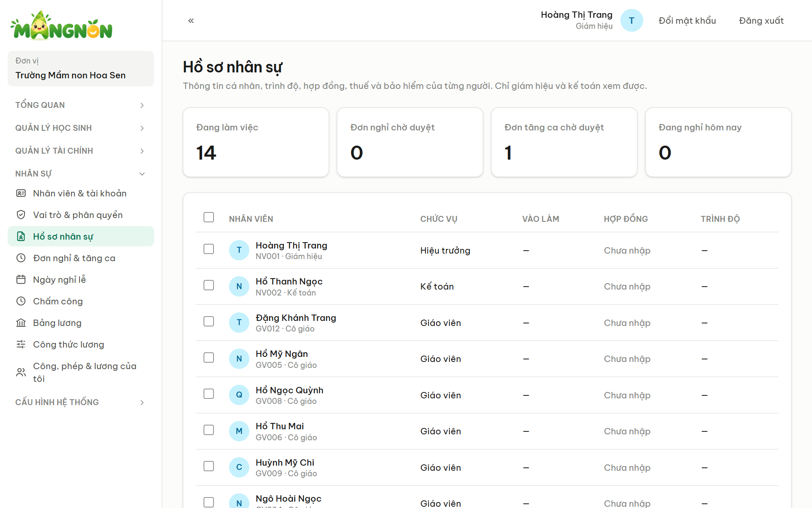Check the box for Hoàng Thị Trang row
The width and height of the screenshot is (812, 508).
pos(208,249)
